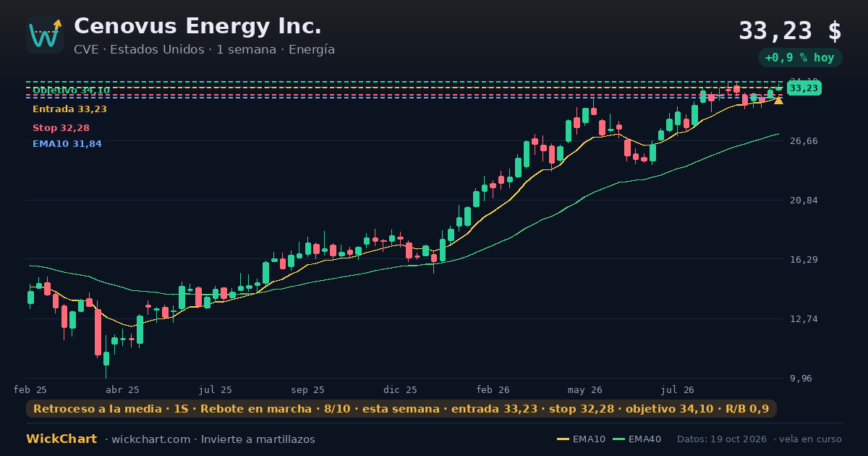Image resolution: width=868 pixels, height=456 pixels.
Task: Click the green 33,23 price tag on axis
Action: point(804,88)
